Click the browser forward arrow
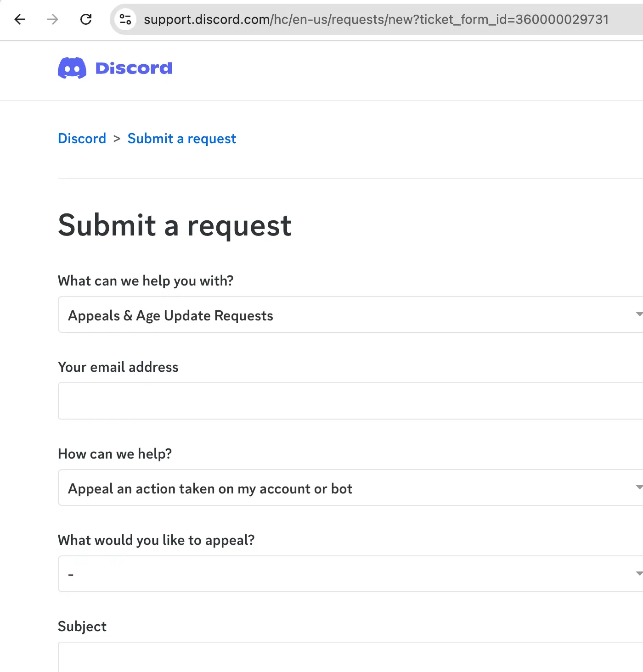Screen dimensions: 643x672 tap(53, 19)
